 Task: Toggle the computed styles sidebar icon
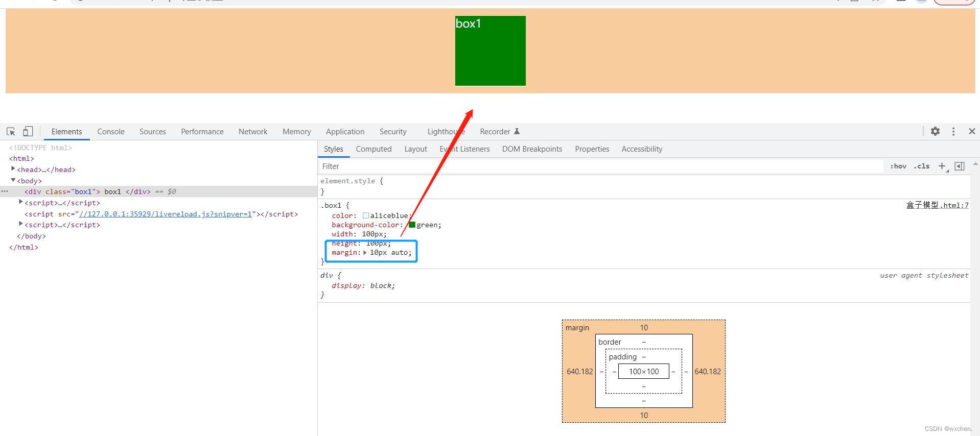click(960, 166)
